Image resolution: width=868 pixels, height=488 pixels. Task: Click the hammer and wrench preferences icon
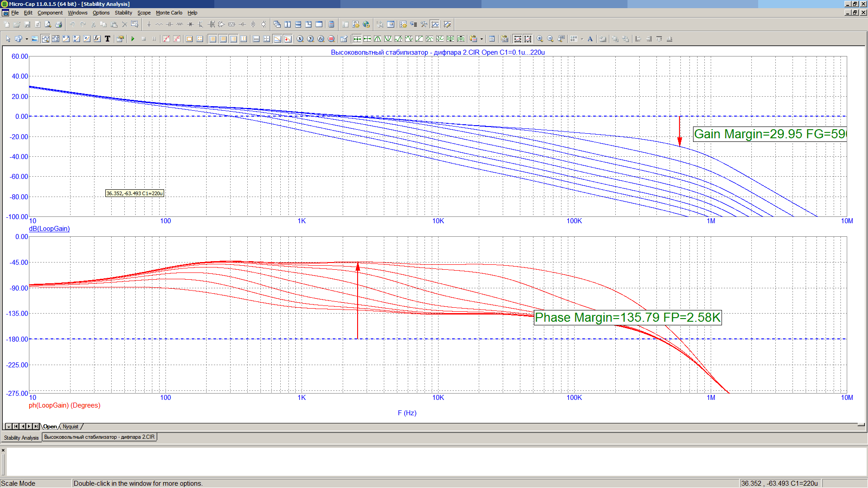click(424, 24)
